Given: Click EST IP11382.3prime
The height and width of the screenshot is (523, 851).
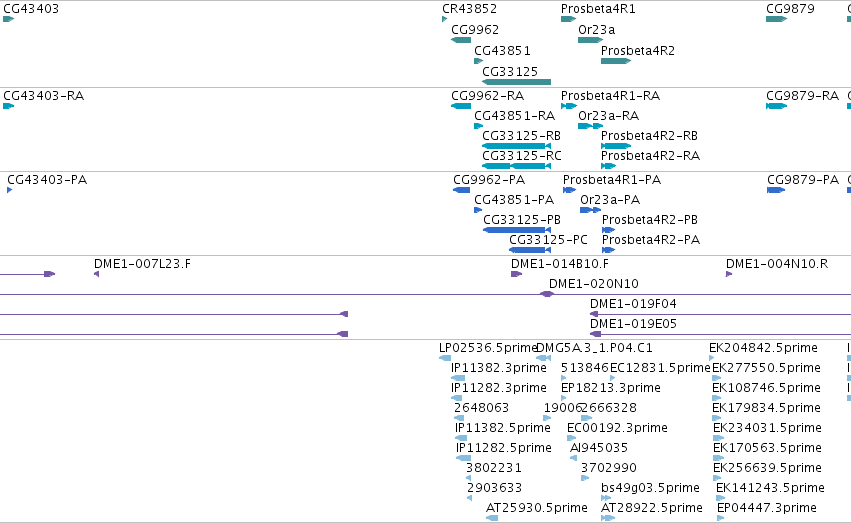Looking at the screenshot, I should (499, 368).
